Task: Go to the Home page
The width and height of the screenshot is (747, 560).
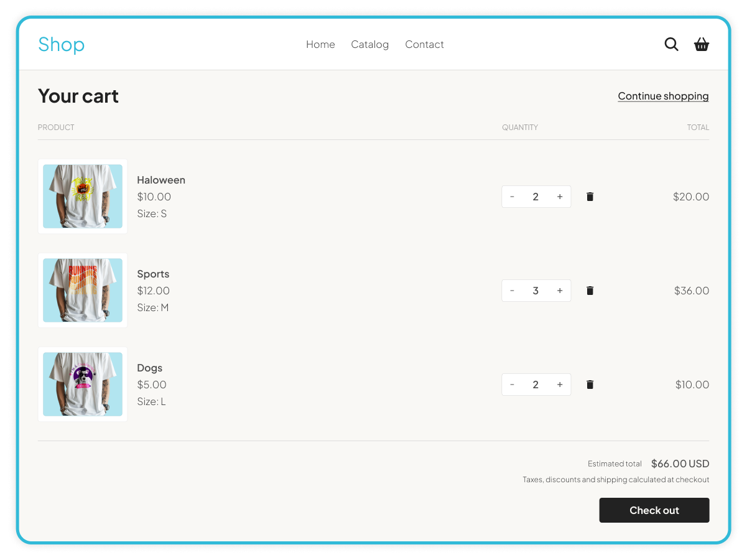Action: (x=320, y=44)
